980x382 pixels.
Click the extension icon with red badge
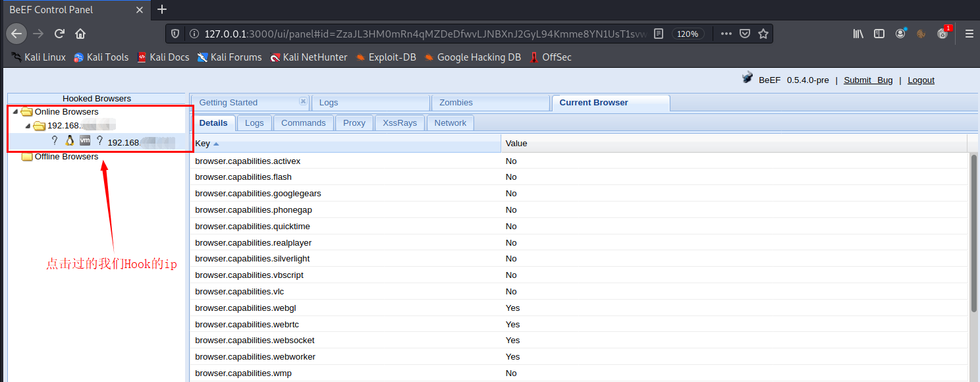943,33
